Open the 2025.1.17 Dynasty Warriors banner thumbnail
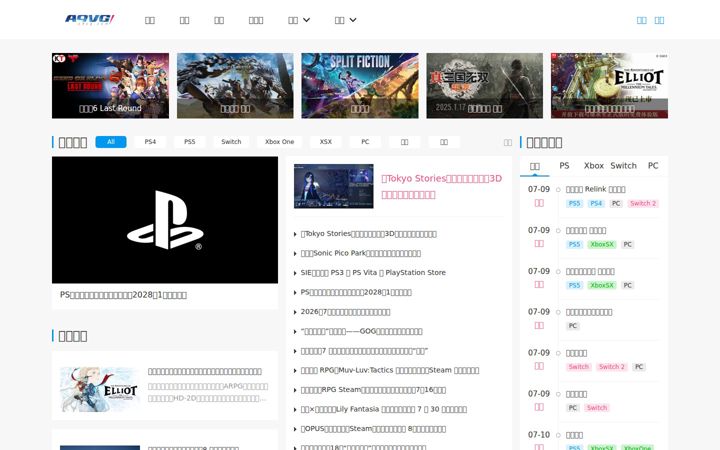Screen dimensions: 720x450 coord(484,85)
